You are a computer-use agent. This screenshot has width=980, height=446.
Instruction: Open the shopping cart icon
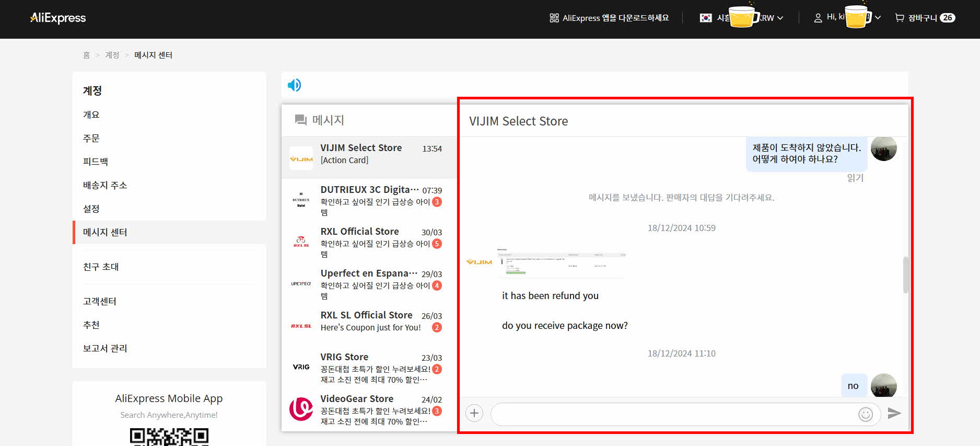point(900,18)
